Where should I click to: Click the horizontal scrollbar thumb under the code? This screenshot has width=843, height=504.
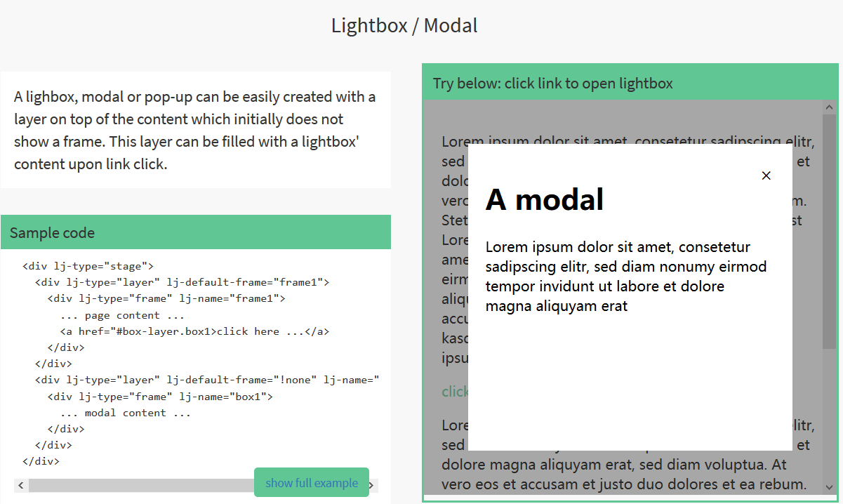pos(141,485)
